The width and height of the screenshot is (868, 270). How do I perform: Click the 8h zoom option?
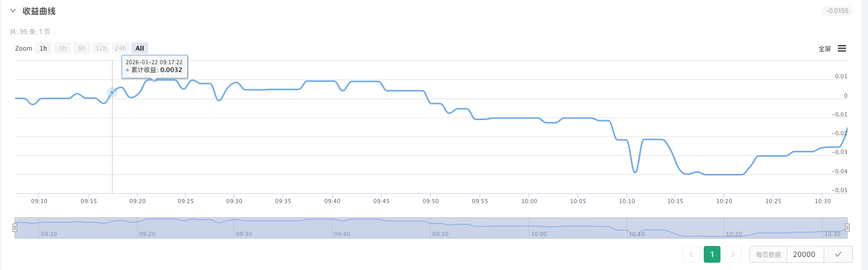82,49
